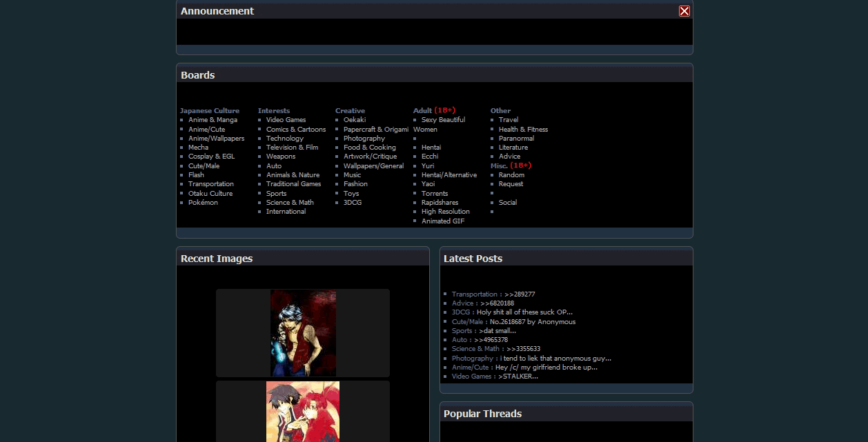Image resolution: width=868 pixels, height=442 pixels.
Task: Select the Photography board
Action: (x=364, y=139)
